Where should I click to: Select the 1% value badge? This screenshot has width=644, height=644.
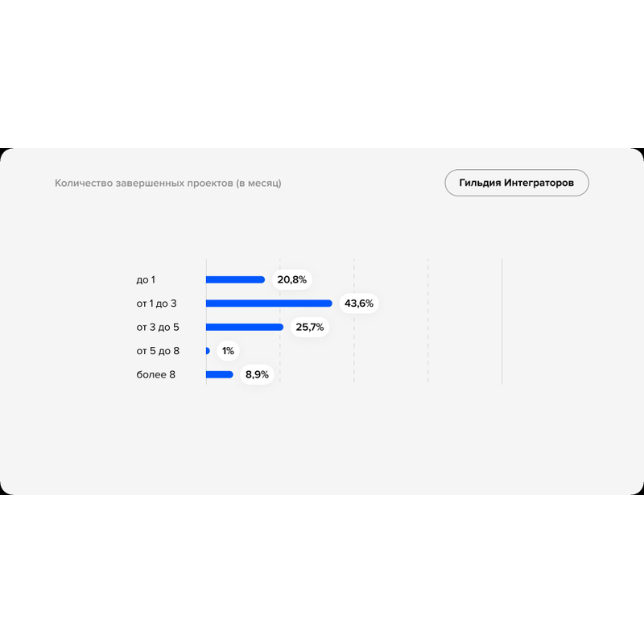tap(228, 351)
